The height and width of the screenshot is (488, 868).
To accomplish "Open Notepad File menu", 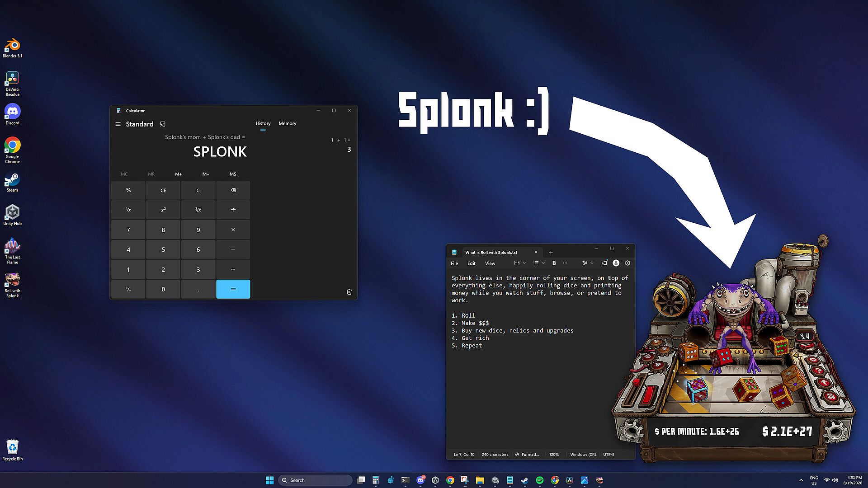I will click(x=454, y=263).
